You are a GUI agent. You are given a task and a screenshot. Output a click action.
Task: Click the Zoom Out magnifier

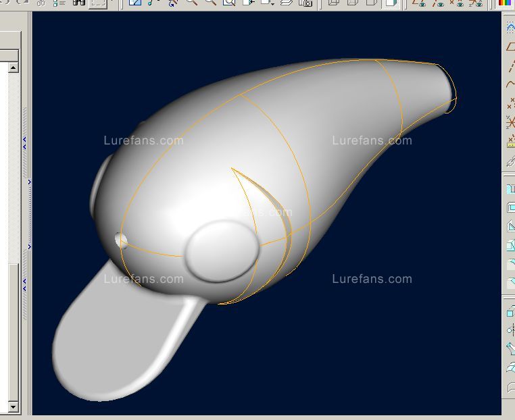[211, 3]
